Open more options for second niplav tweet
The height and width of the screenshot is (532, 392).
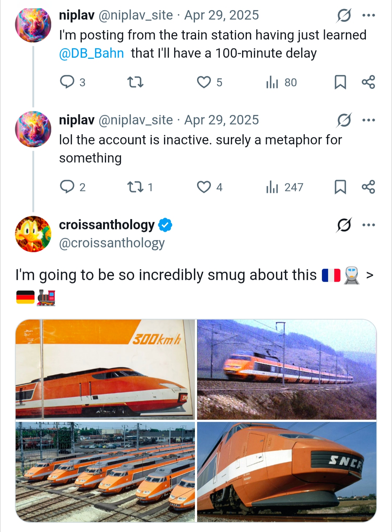point(369,120)
